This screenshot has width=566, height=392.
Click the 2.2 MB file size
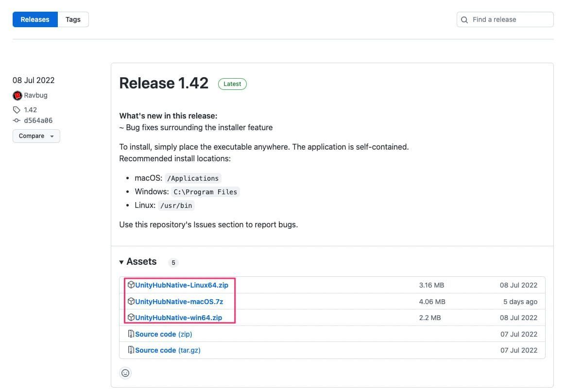pyautogui.click(x=430, y=318)
